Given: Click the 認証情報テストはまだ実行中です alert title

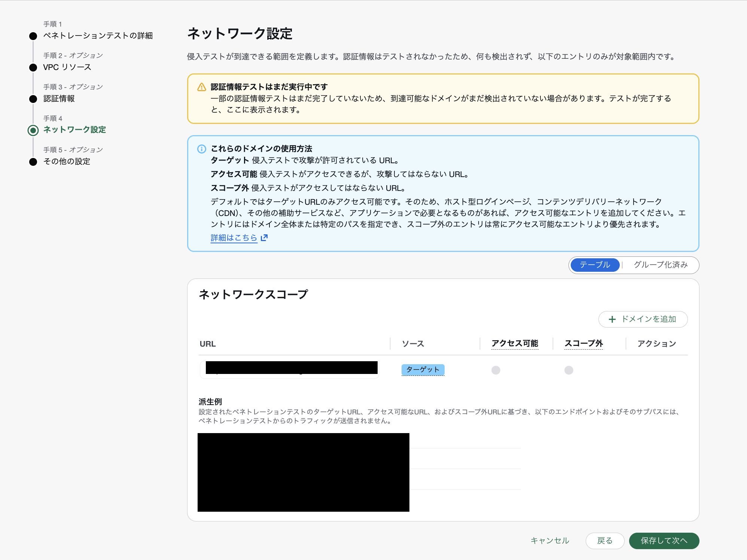Looking at the screenshot, I should click(x=269, y=87).
